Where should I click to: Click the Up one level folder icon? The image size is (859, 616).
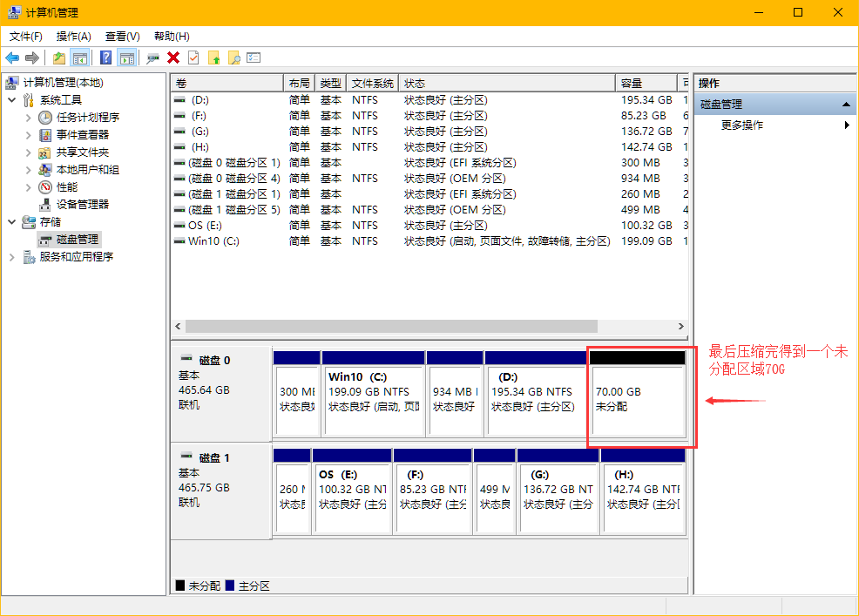pyautogui.click(x=59, y=58)
